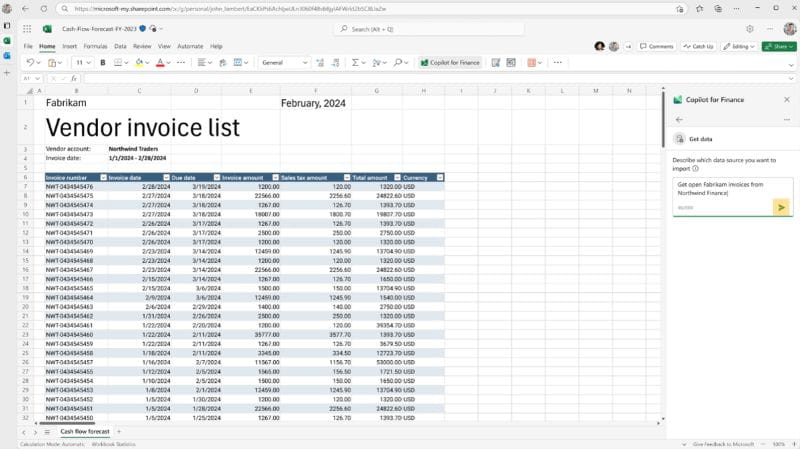The height and width of the screenshot is (449, 800).
Task: Send the Copilot prompt with arrow button
Action: click(781, 207)
